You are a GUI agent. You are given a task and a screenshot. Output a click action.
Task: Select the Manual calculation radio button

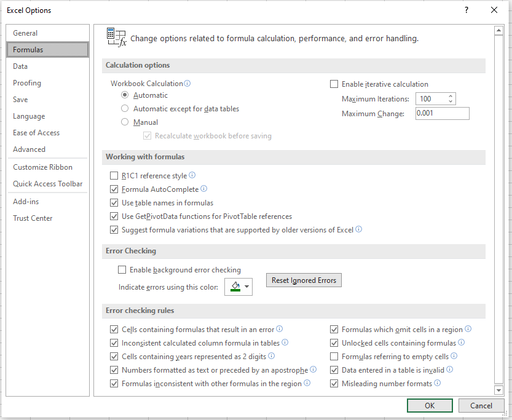click(x=125, y=122)
